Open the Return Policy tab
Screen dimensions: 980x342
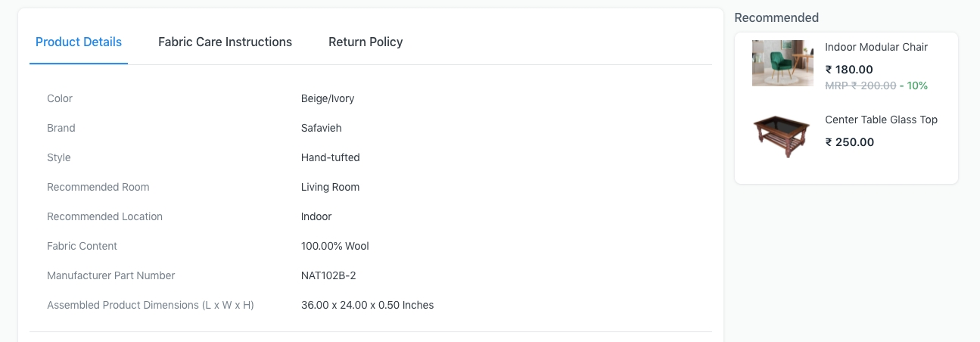coord(366,42)
